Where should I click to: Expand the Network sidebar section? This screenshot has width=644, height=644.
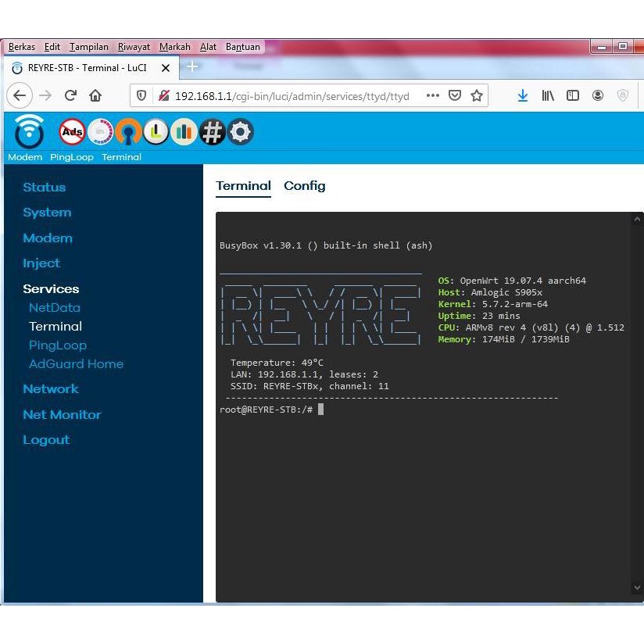[51, 388]
